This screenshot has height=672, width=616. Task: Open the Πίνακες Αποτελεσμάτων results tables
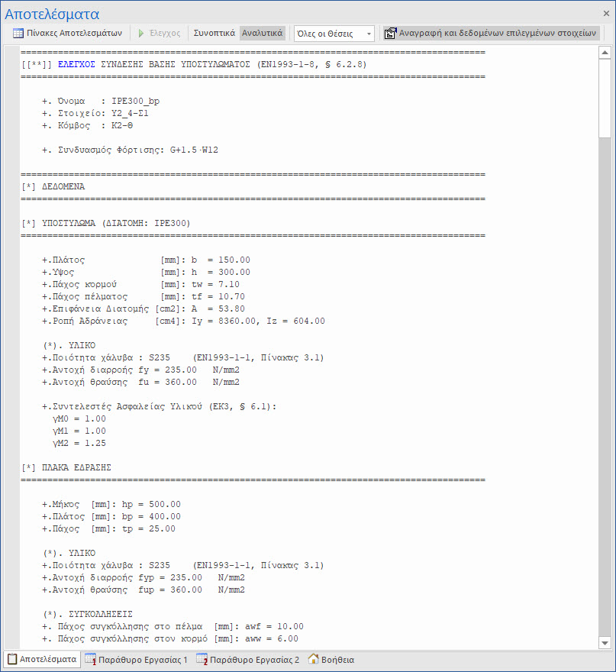click(x=67, y=34)
